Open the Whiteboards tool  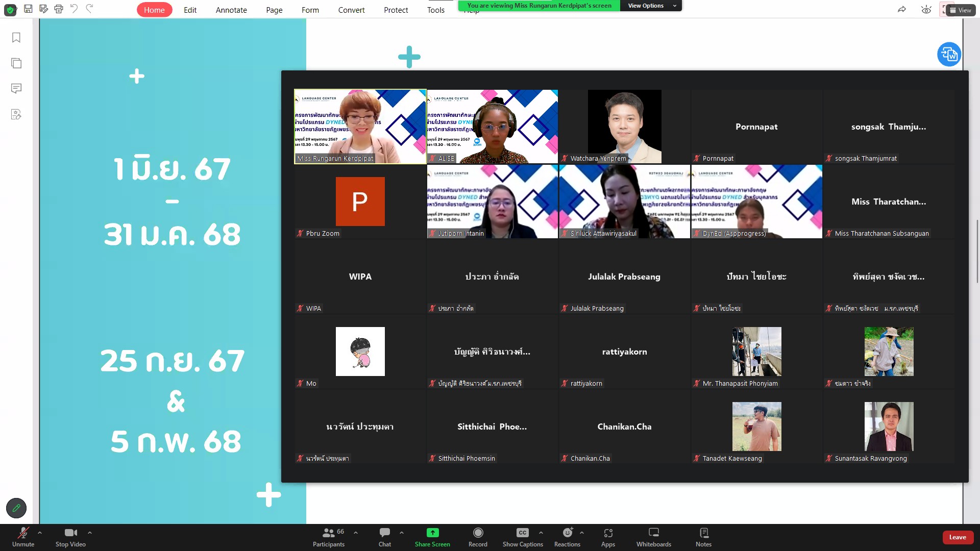click(x=653, y=533)
